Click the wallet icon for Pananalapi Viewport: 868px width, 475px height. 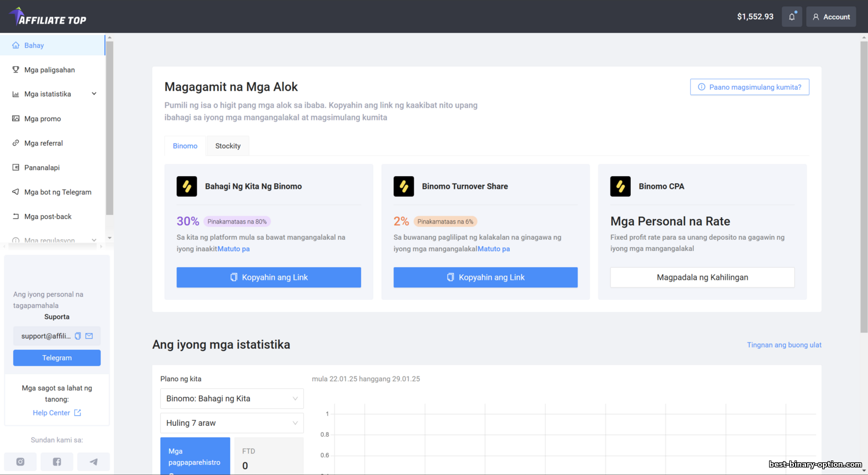[16, 167]
